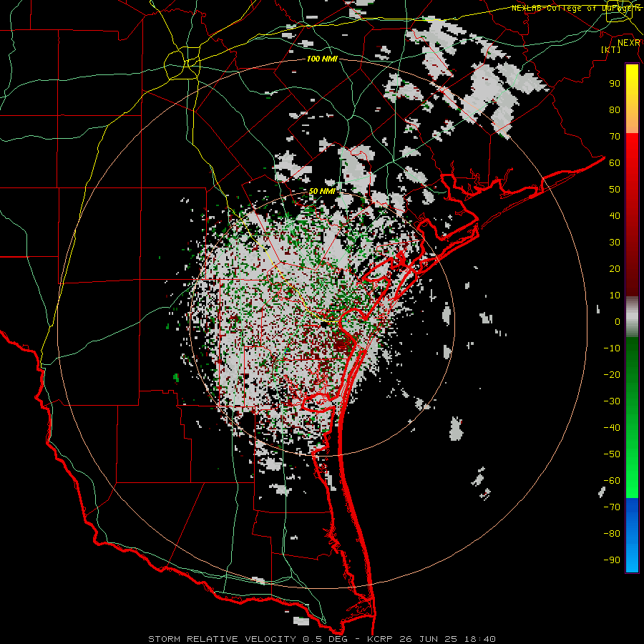Click the "-80" velocity scale label
The height and width of the screenshot is (644, 644).
pos(612,534)
